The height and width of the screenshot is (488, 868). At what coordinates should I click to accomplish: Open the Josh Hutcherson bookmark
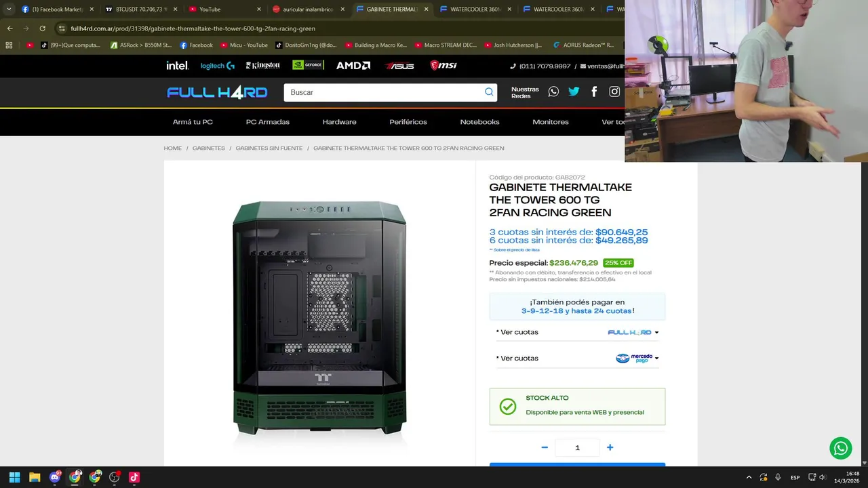tap(513, 45)
